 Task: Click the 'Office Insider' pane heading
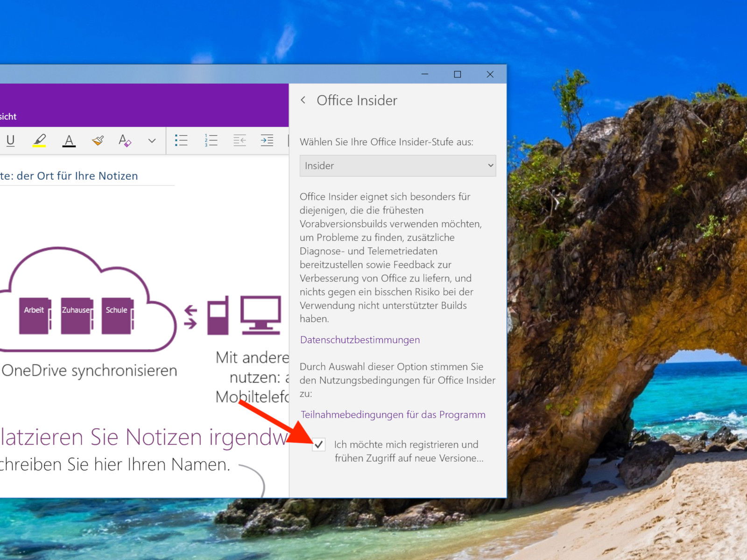click(x=357, y=100)
